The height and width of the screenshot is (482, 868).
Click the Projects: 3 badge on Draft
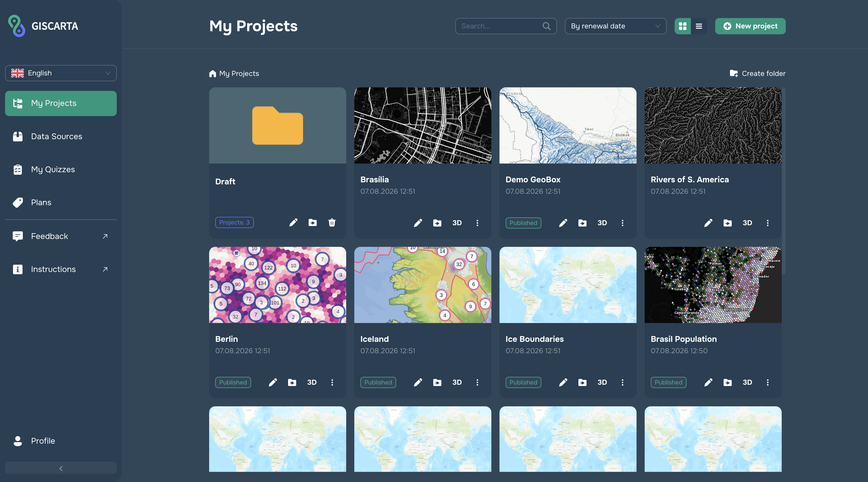[235, 222]
